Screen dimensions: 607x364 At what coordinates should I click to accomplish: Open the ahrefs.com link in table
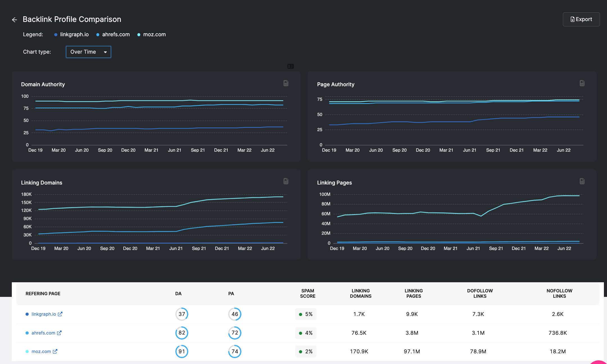(43, 333)
